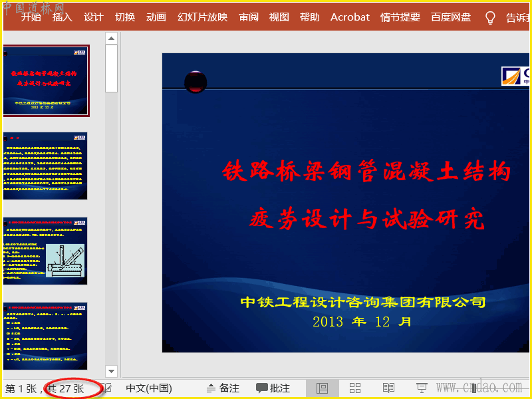Select the third slide thumbnail with diagram
The image size is (532, 399).
tap(45, 251)
